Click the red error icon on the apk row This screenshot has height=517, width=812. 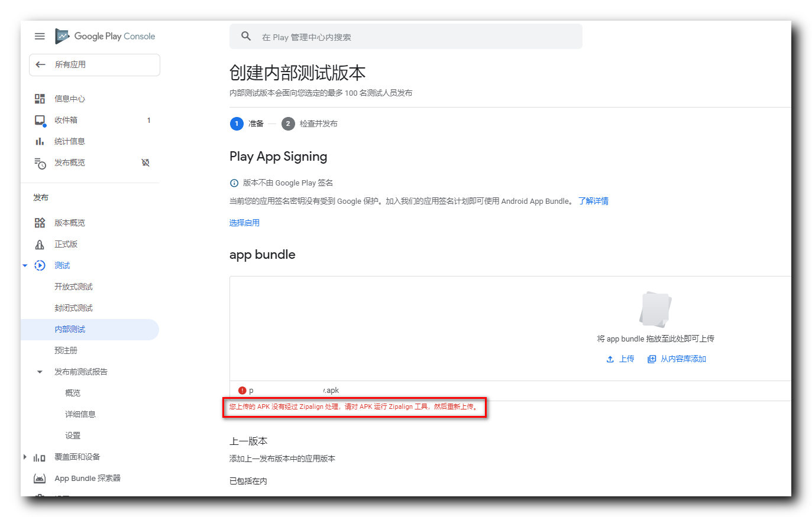(242, 391)
